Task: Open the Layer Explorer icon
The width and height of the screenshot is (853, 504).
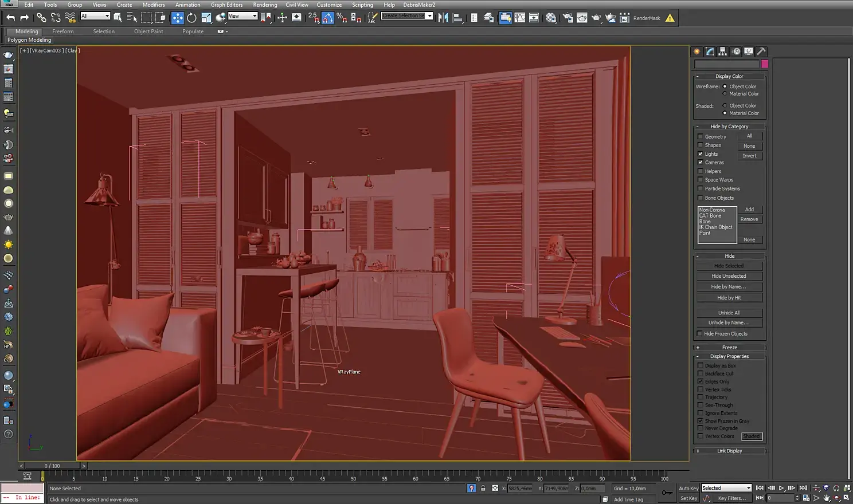Action: tap(488, 18)
